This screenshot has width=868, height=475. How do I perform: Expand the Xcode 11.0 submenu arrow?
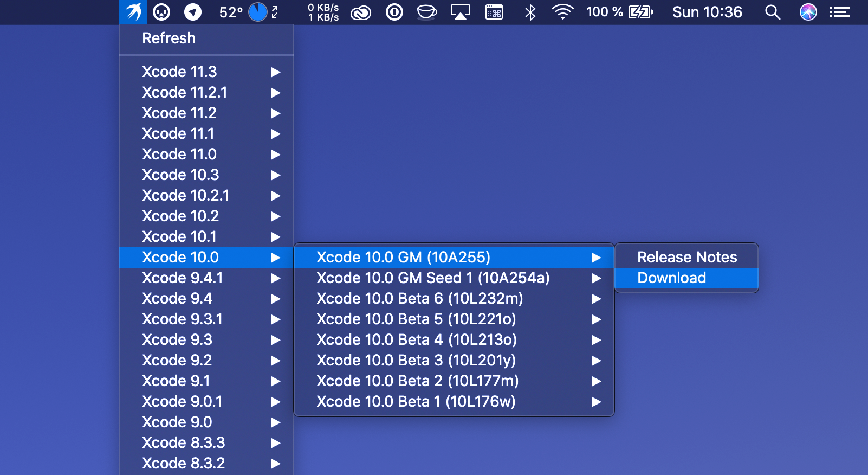(275, 155)
